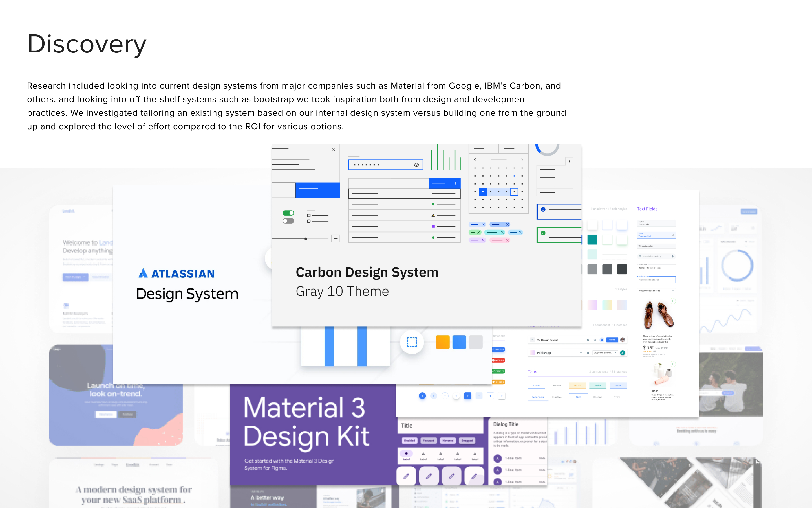The image size is (812, 508).
Task: Click the minus box beside slider
Action: [x=336, y=238]
